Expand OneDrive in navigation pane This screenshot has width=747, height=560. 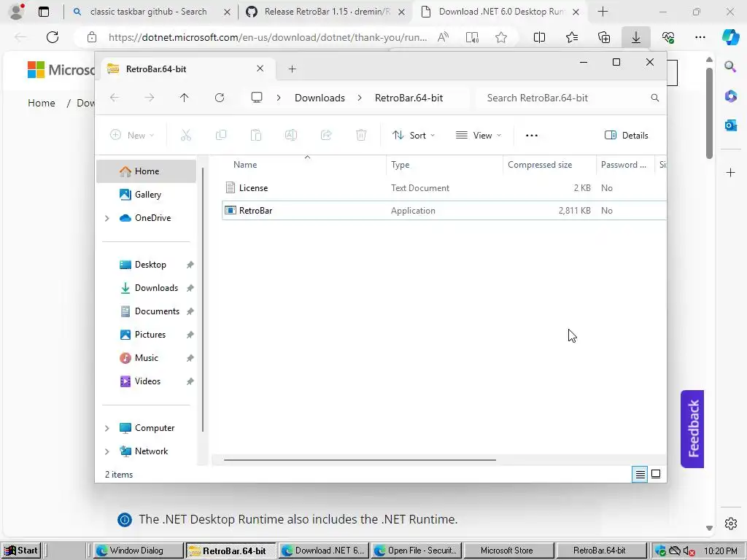pos(107,218)
